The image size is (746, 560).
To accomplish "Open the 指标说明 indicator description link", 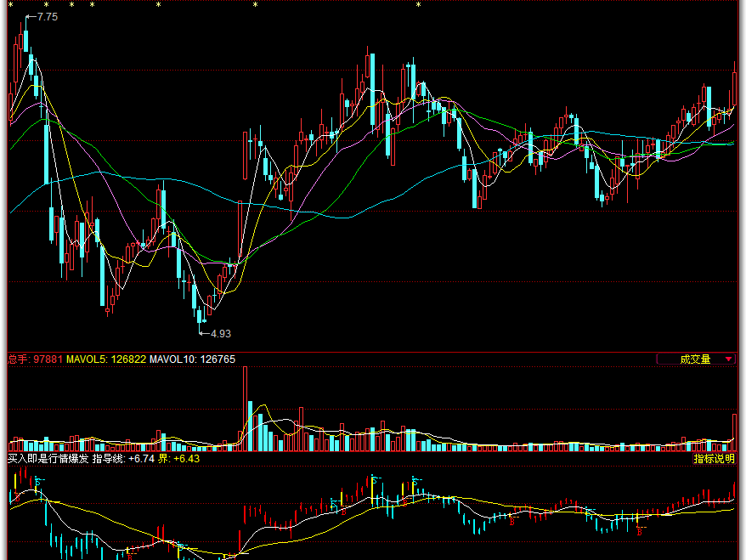I will [x=714, y=459].
